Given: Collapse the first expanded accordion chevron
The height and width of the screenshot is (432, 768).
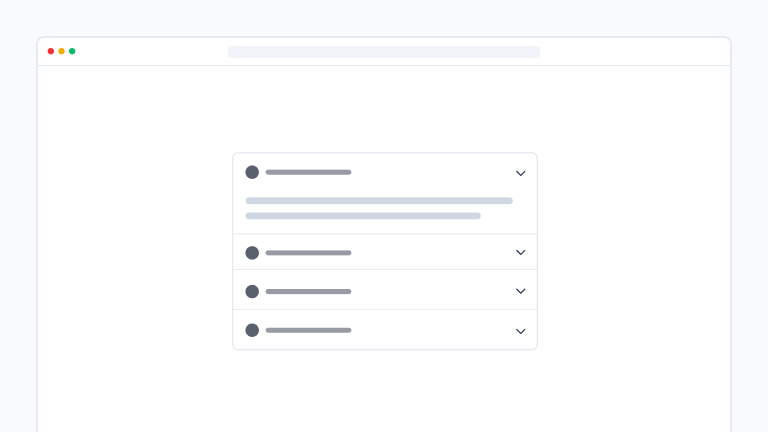Looking at the screenshot, I should tap(520, 173).
